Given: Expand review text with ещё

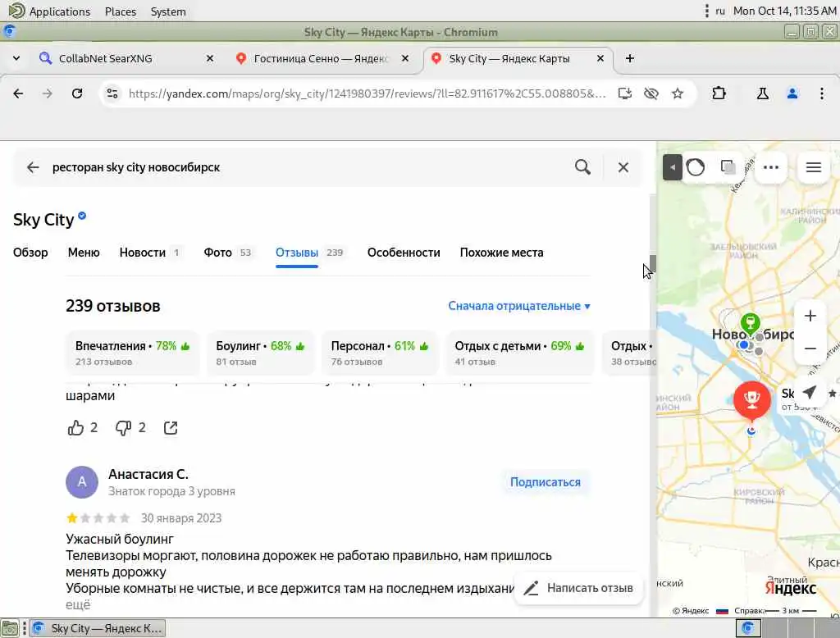Looking at the screenshot, I should point(78,604).
